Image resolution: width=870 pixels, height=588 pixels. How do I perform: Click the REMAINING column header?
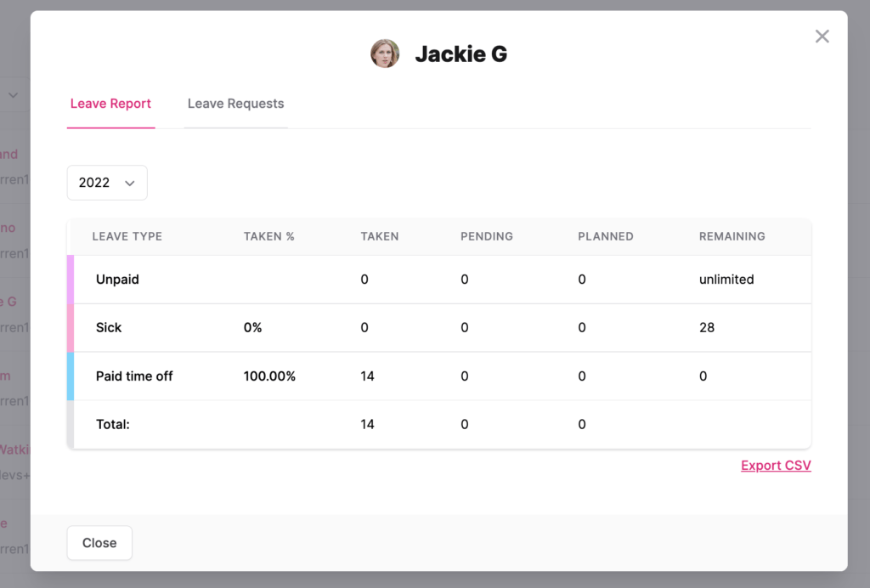(732, 236)
